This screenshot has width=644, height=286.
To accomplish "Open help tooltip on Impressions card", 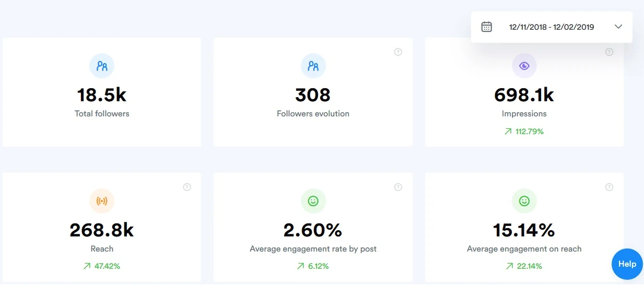I will pos(609,52).
